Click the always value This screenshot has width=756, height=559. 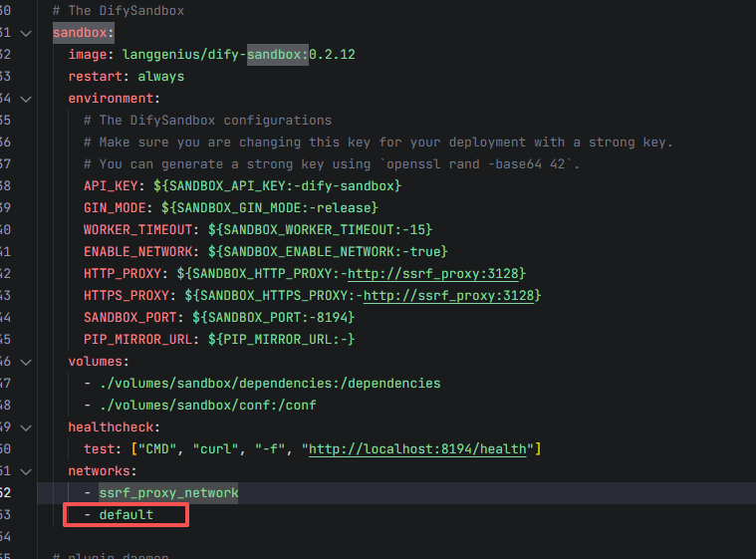click(161, 76)
